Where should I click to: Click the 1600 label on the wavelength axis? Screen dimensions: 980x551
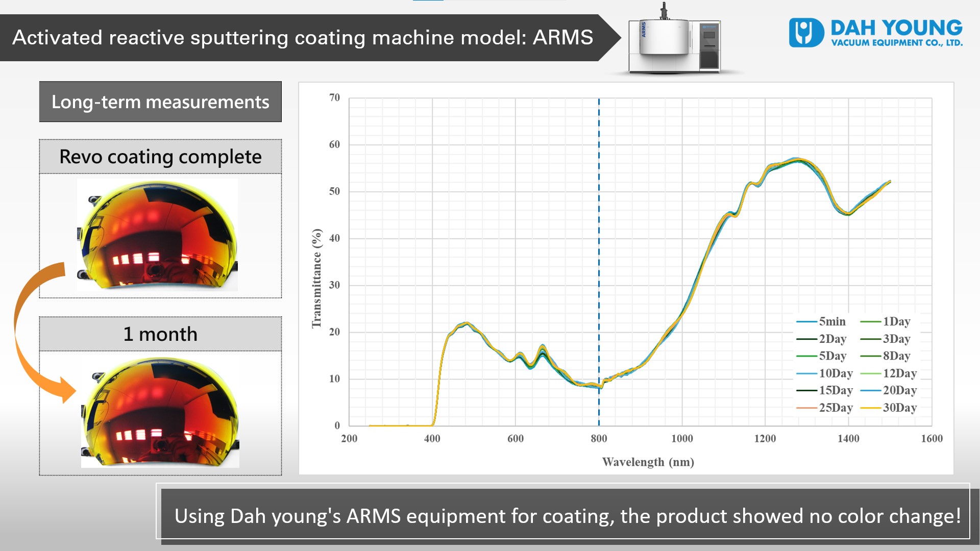point(932,438)
